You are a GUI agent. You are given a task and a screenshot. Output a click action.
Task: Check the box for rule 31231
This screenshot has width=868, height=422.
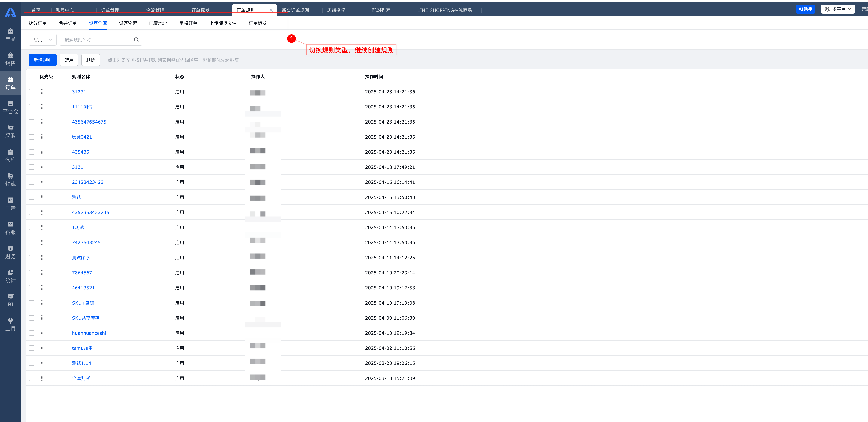(32, 92)
